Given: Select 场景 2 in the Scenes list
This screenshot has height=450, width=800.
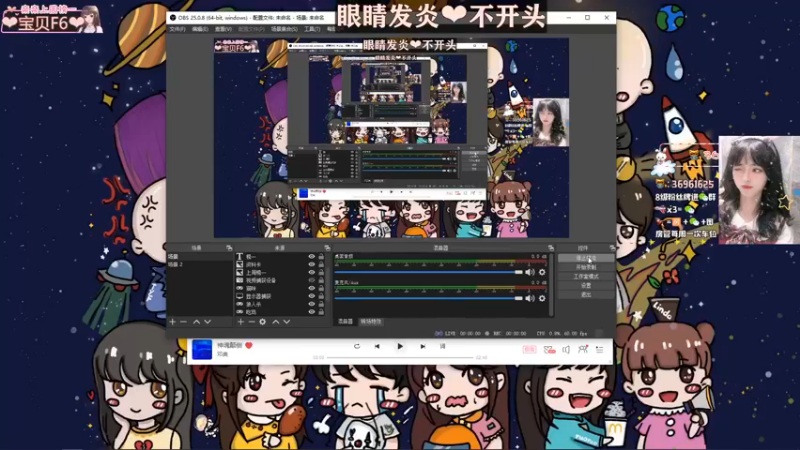Looking at the screenshot, I should click(199, 264).
